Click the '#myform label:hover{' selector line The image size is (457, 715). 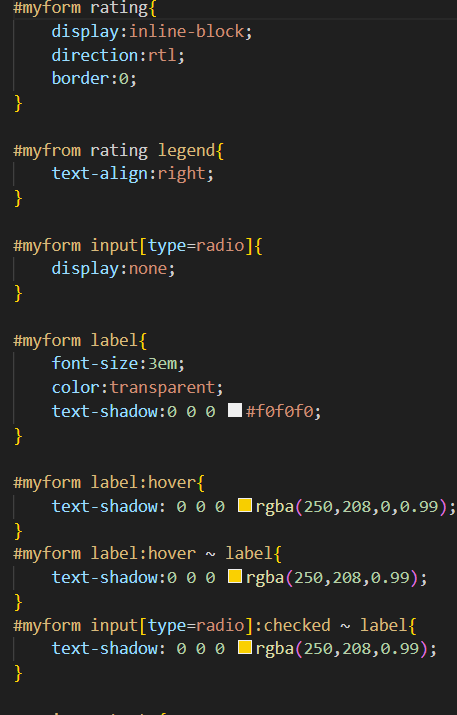[x=109, y=482]
